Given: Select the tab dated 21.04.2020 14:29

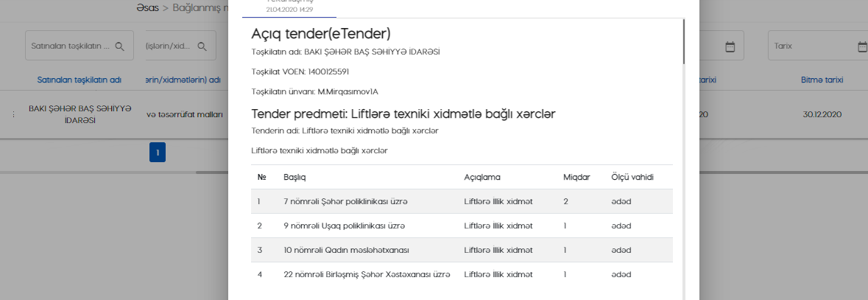Looking at the screenshot, I should 289,7.
